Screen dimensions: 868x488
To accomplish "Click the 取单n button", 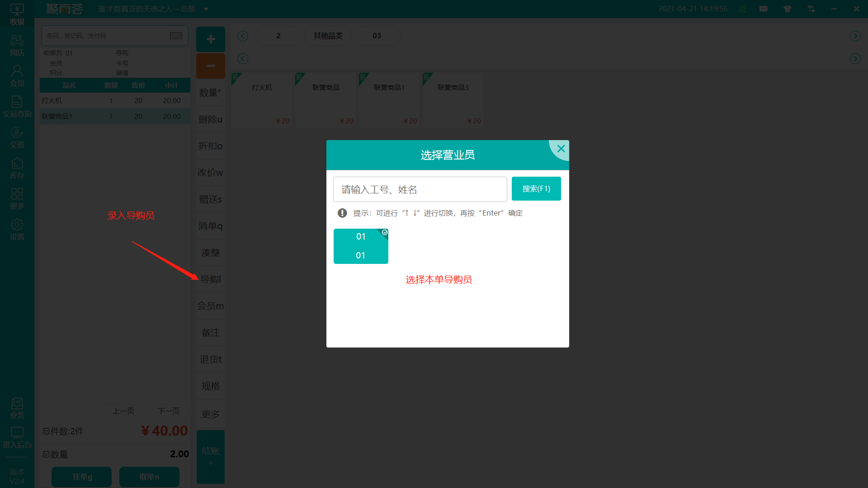I will pos(149,477).
